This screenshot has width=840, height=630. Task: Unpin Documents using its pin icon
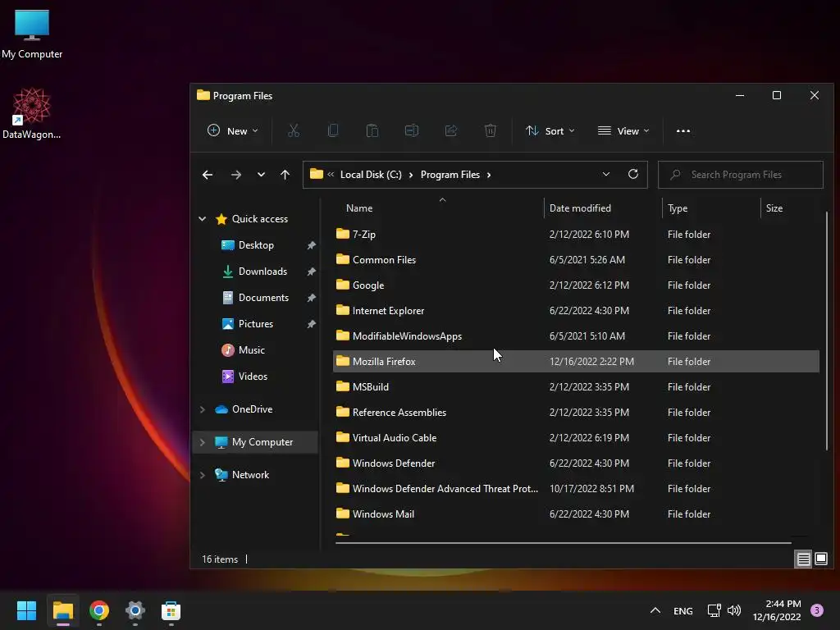pyautogui.click(x=311, y=298)
